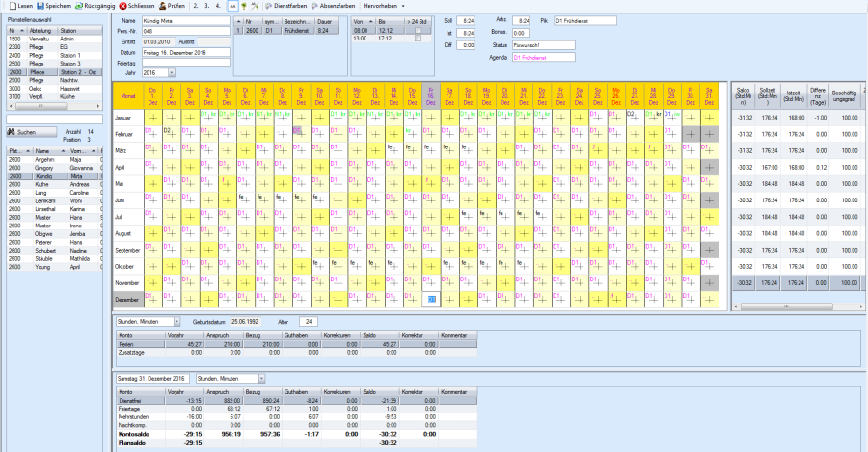Screen dimensions: 868x452
Task: Open the Jahr 2016 dropdown
Action: click(172, 72)
